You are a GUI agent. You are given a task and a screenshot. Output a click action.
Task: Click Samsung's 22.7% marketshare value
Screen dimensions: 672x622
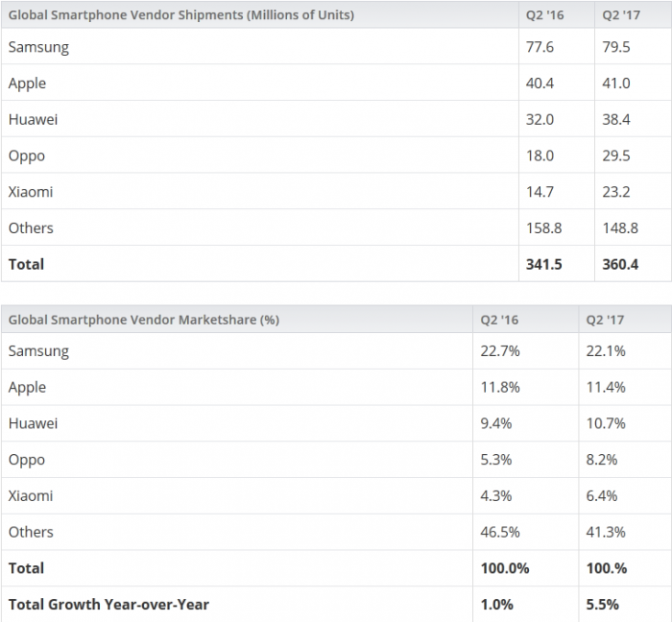(x=500, y=351)
